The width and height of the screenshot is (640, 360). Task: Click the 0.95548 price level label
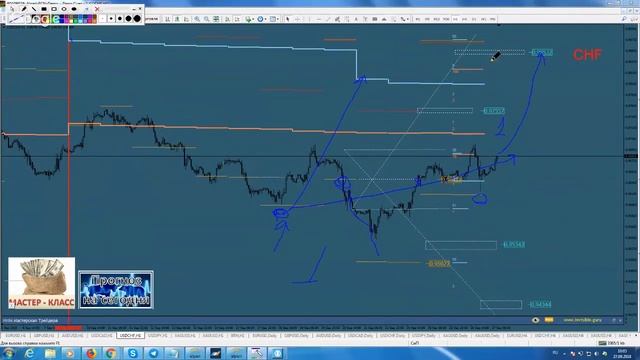pos(513,244)
